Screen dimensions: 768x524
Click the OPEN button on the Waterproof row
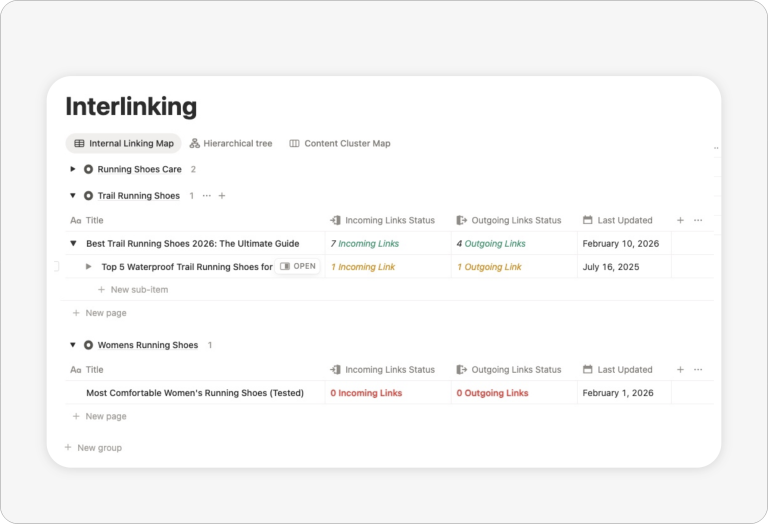(x=297, y=266)
